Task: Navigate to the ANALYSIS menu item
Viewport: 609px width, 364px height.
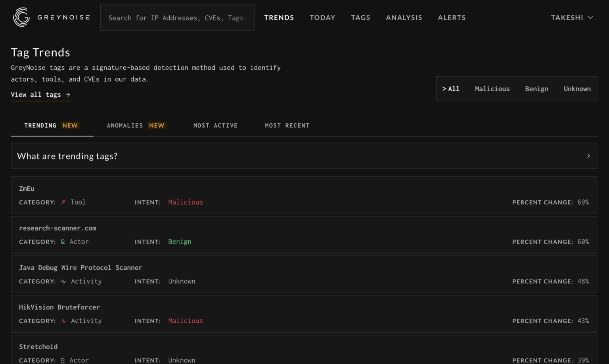Action: pyautogui.click(x=404, y=17)
